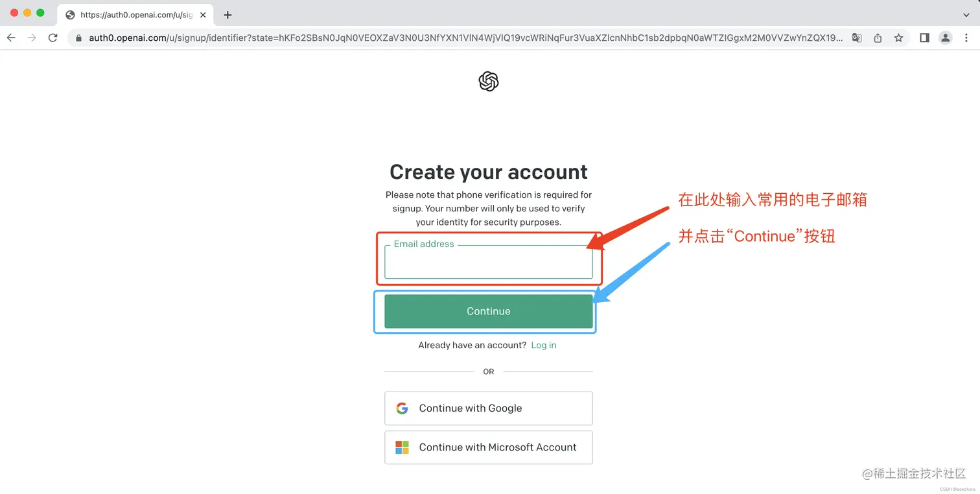Click the translate page icon
The width and height of the screenshot is (980, 494).
(x=857, y=38)
